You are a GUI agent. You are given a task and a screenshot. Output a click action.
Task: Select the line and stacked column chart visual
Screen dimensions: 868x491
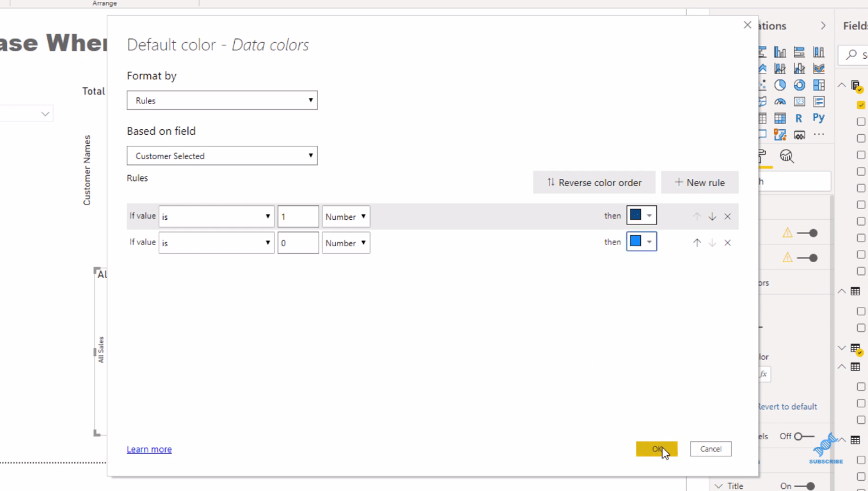[780, 68]
